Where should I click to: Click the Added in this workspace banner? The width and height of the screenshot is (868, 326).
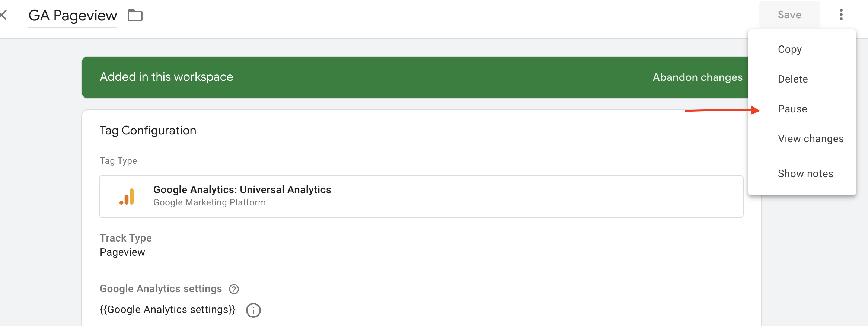pyautogui.click(x=166, y=77)
